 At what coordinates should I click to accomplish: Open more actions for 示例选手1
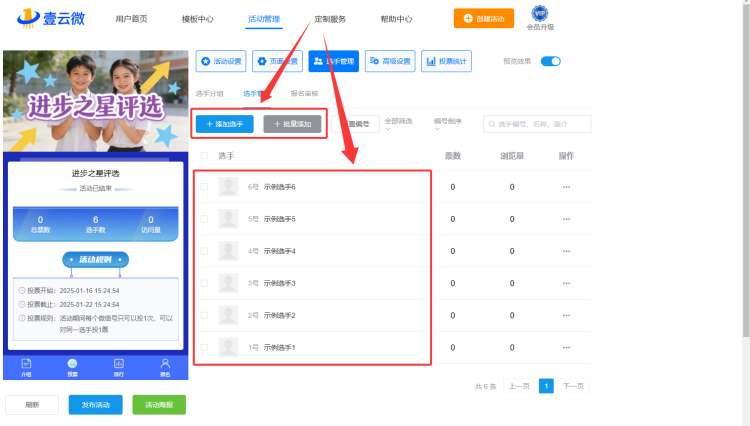click(566, 348)
